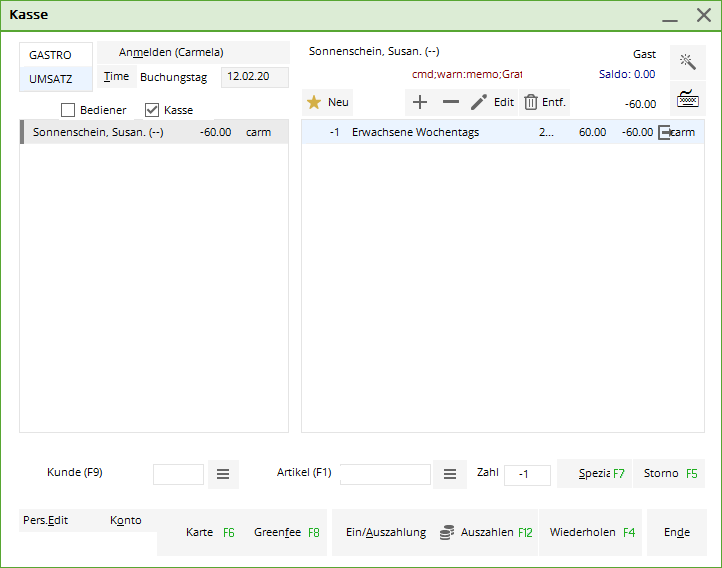Switch to the GASTRO tab
The height and width of the screenshot is (568, 722).
point(51,55)
